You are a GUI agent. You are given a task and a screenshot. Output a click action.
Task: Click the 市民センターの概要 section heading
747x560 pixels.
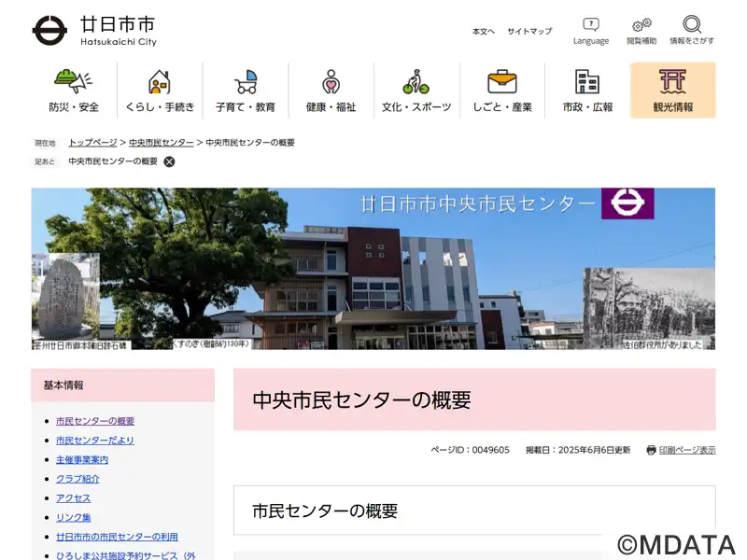click(x=325, y=511)
